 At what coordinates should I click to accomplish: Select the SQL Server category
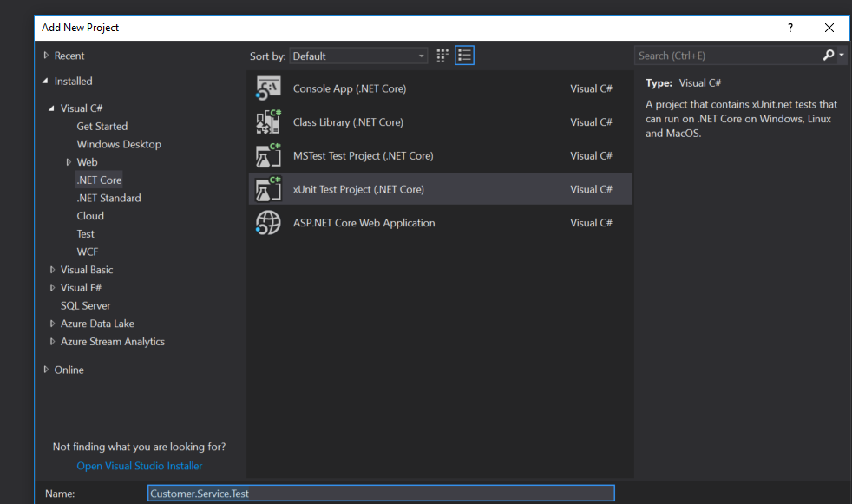85,305
